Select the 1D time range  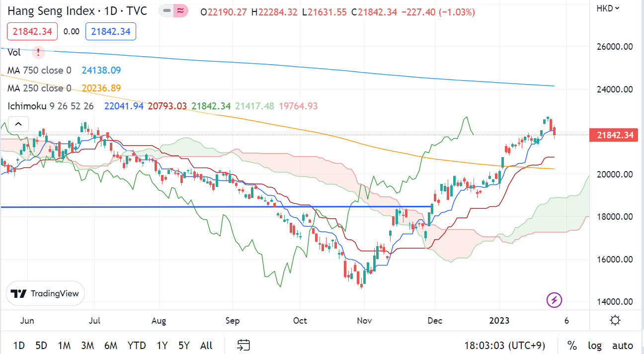[19, 346]
